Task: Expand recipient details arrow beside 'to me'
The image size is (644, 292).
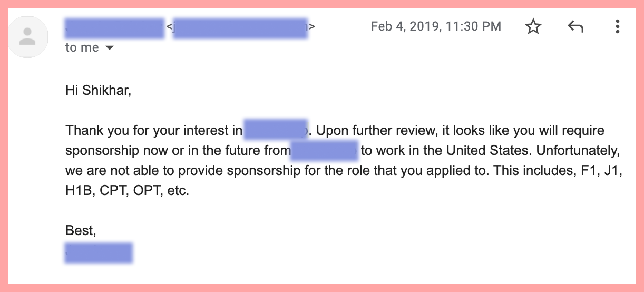Action: click(x=109, y=48)
